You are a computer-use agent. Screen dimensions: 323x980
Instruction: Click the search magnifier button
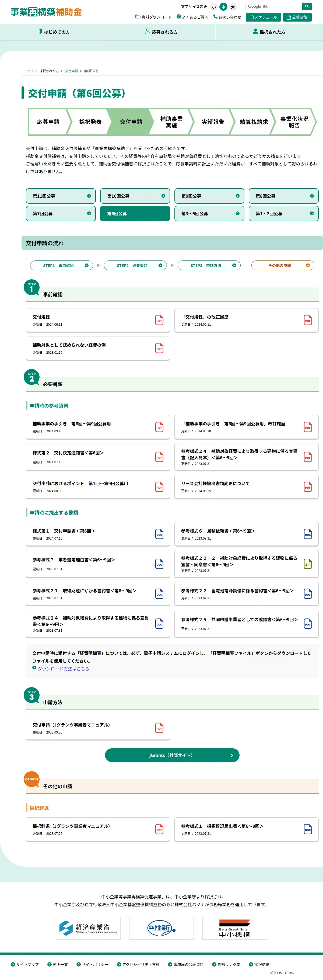click(307, 6)
